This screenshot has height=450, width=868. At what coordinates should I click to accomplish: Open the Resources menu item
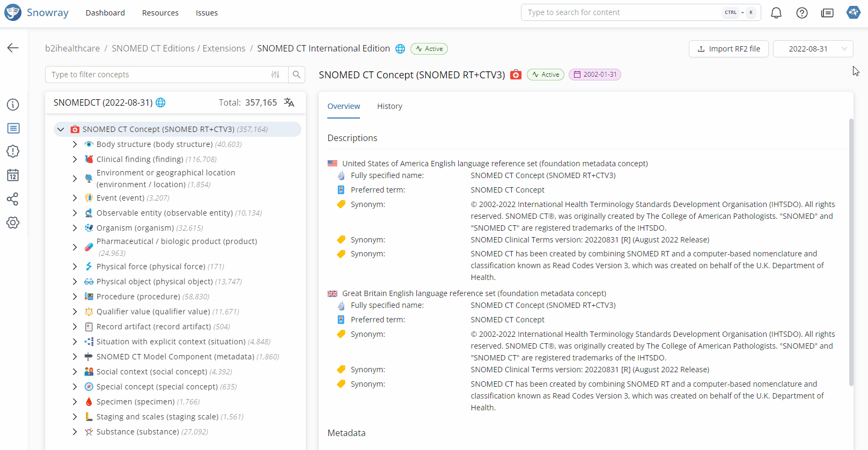(160, 13)
